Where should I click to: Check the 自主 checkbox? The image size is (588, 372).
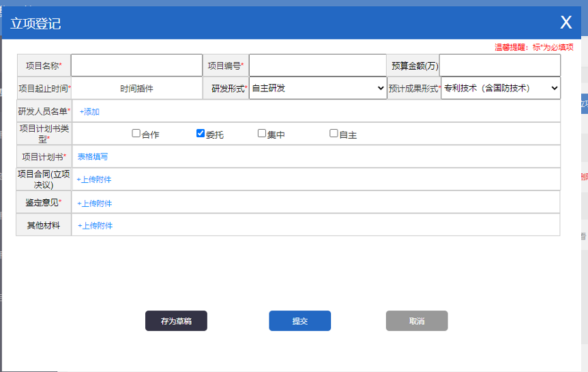click(x=334, y=134)
